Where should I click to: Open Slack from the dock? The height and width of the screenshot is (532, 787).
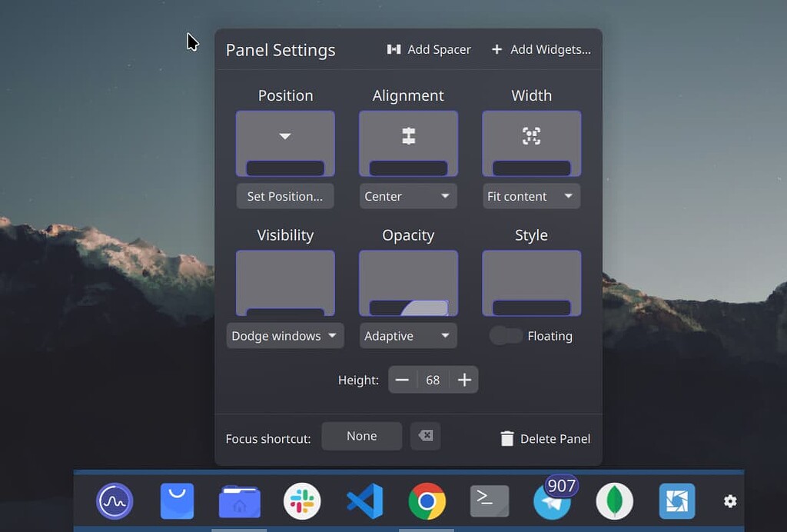[x=302, y=500]
